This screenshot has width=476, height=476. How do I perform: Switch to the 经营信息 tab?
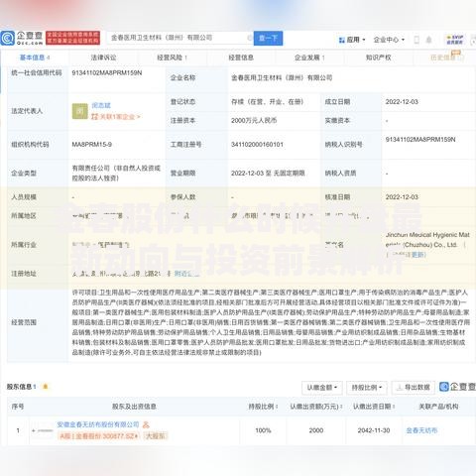(x=241, y=58)
